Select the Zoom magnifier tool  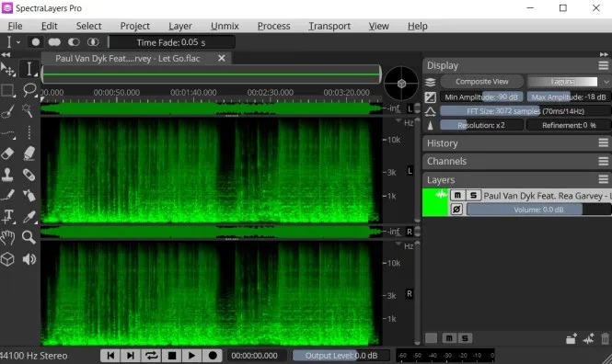[x=29, y=237]
